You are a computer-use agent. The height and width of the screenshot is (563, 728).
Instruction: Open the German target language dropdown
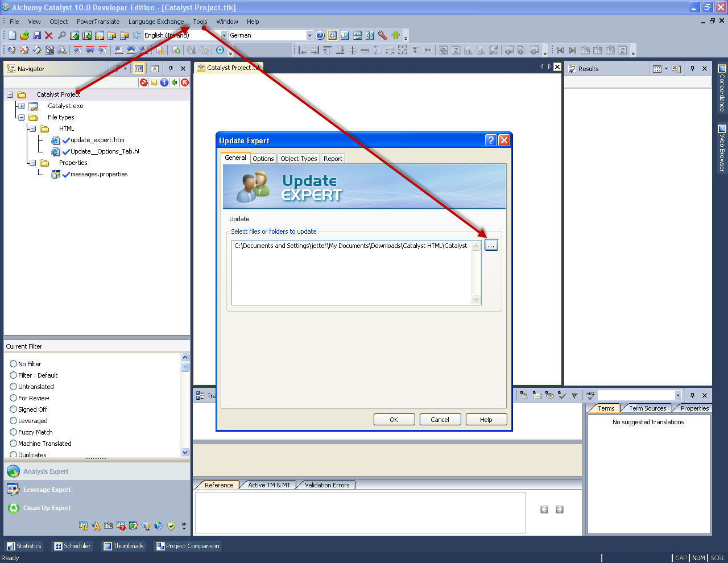[x=309, y=35]
